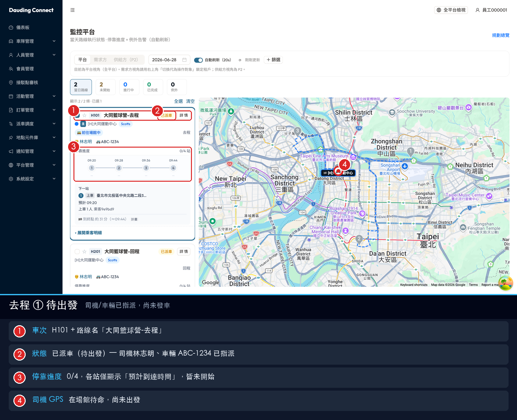Click the Scotts tag on H101 card
The height and width of the screenshot is (420, 517).
point(126,124)
